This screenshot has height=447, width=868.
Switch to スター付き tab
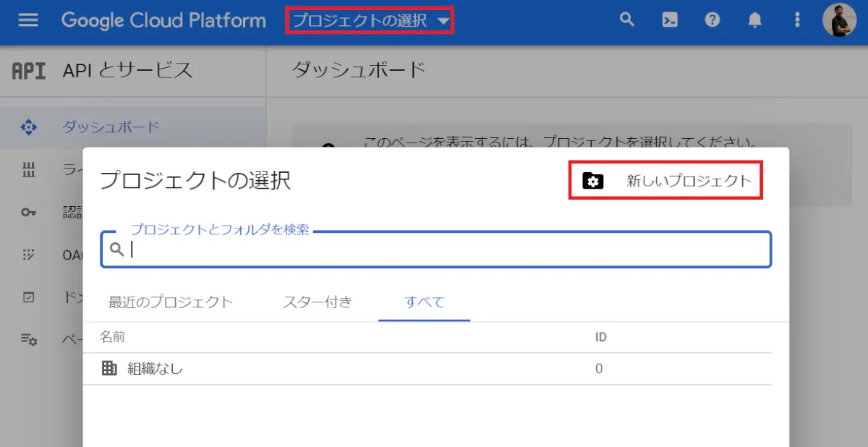coord(318,302)
